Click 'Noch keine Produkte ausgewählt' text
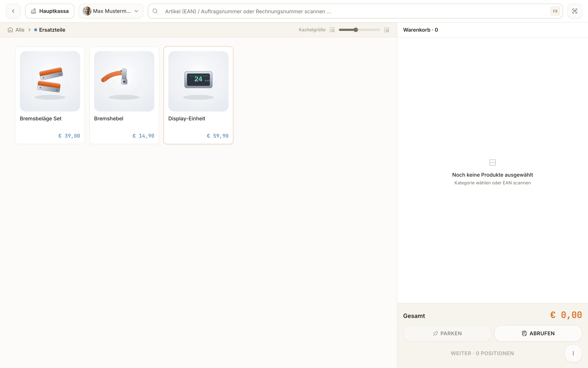The height and width of the screenshot is (368, 588). tap(492, 175)
